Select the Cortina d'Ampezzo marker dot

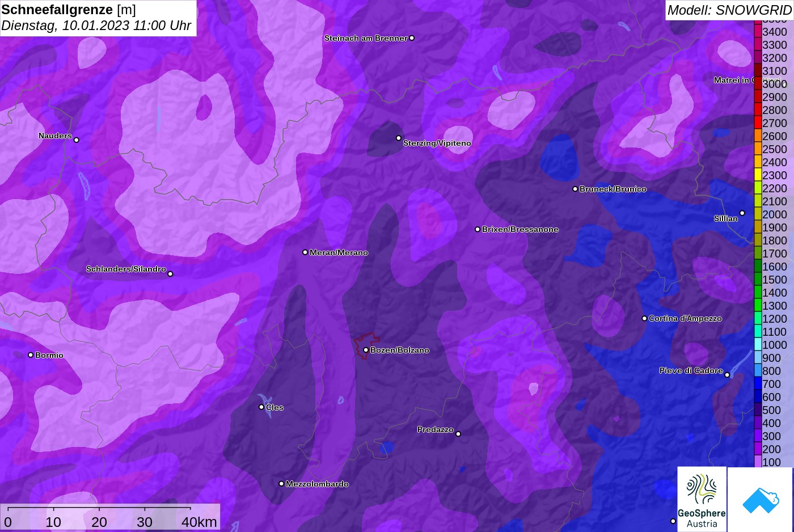pos(644,318)
